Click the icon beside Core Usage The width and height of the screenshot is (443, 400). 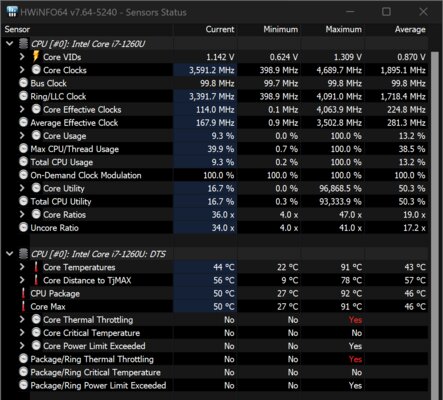[36, 135]
